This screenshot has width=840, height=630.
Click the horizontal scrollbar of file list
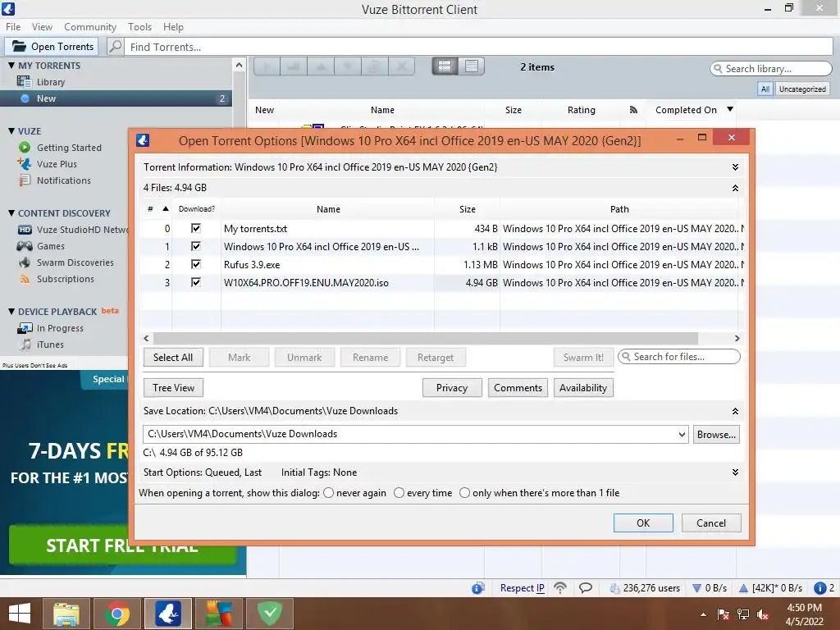426,339
